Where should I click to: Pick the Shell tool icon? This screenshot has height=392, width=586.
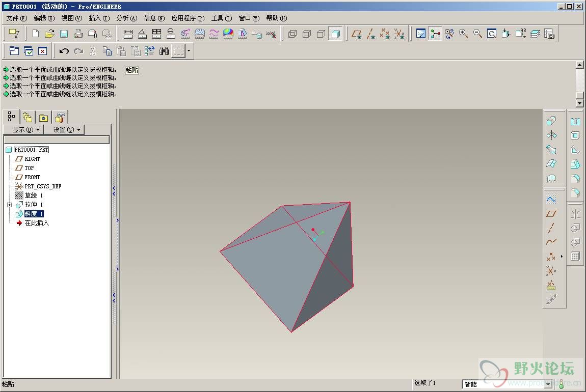point(575,135)
